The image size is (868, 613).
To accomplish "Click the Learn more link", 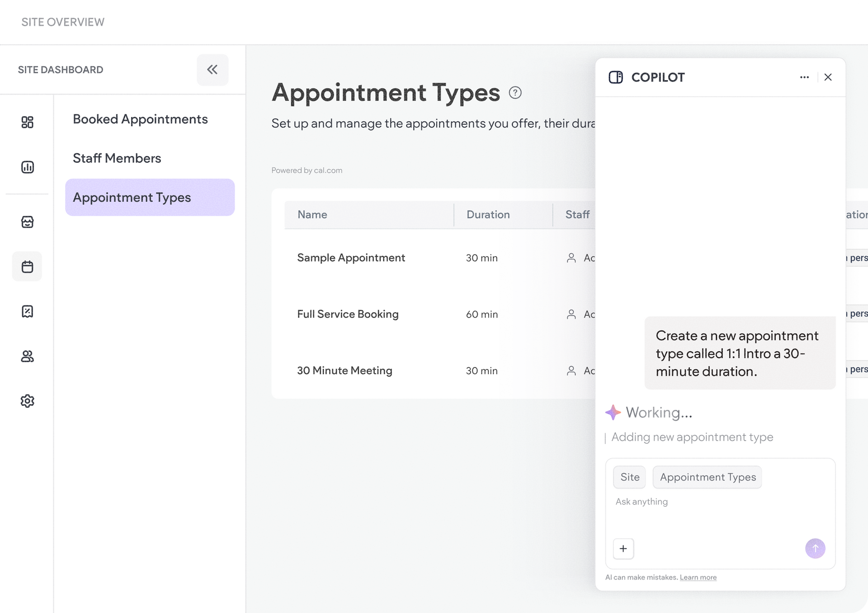I will coord(698,578).
